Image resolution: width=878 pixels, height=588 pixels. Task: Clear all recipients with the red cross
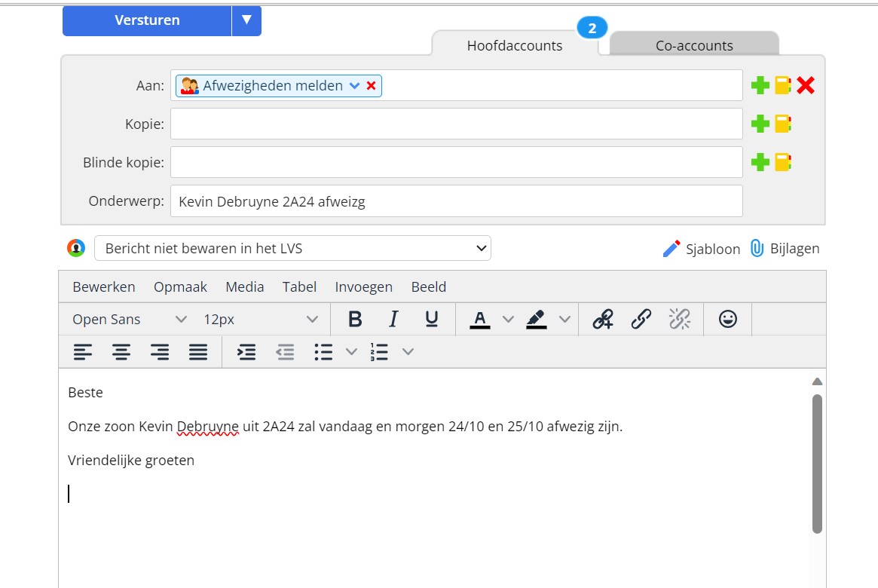805,85
